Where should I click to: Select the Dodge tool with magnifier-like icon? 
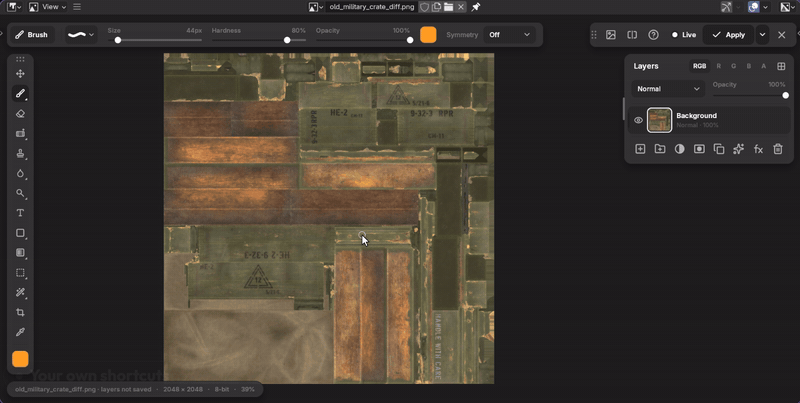point(20,193)
